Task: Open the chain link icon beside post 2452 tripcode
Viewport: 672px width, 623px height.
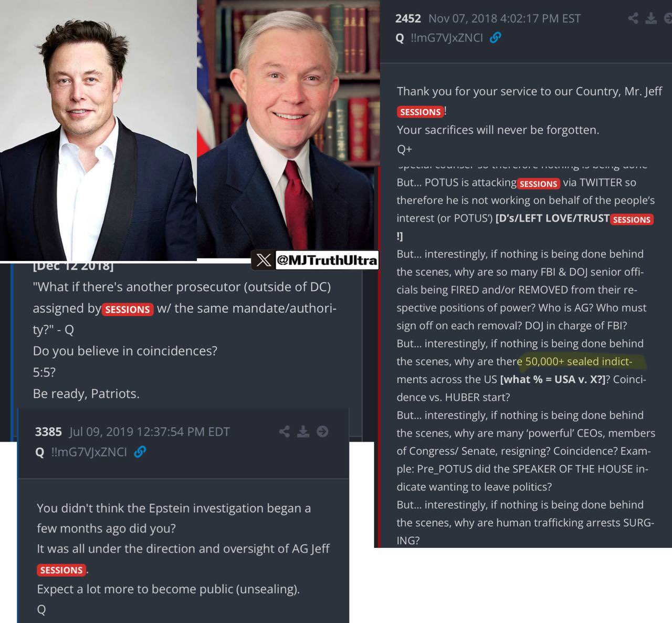Action: point(495,37)
